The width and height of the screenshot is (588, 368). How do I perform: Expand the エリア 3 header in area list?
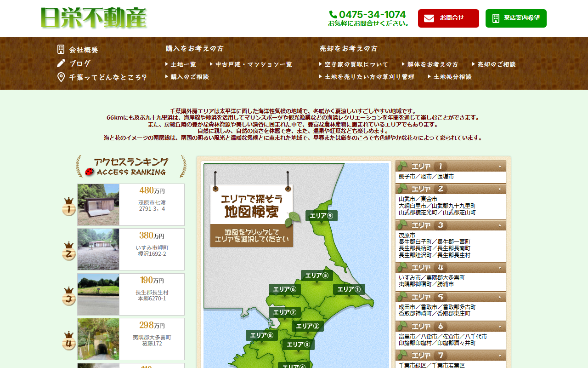coord(451,225)
